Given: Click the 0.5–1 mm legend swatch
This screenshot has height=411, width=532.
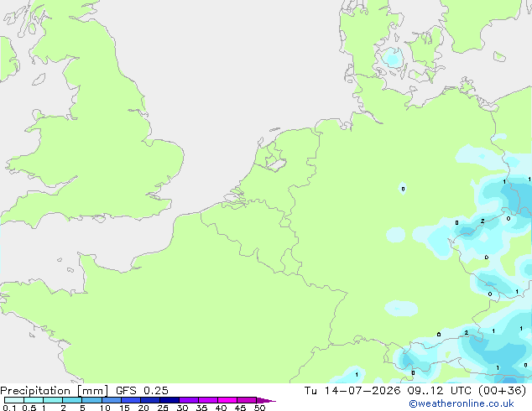Looking at the screenshot, I should pos(34,400).
